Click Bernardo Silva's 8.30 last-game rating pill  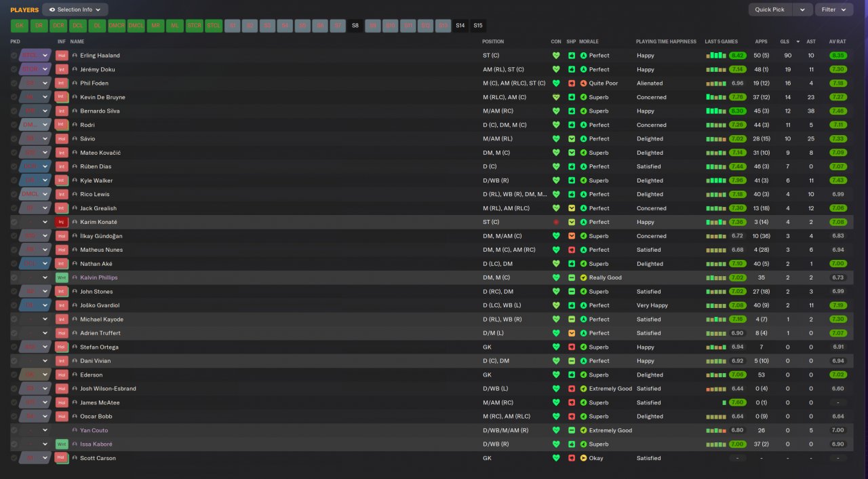pyautogui.click(x=738, y=111)
